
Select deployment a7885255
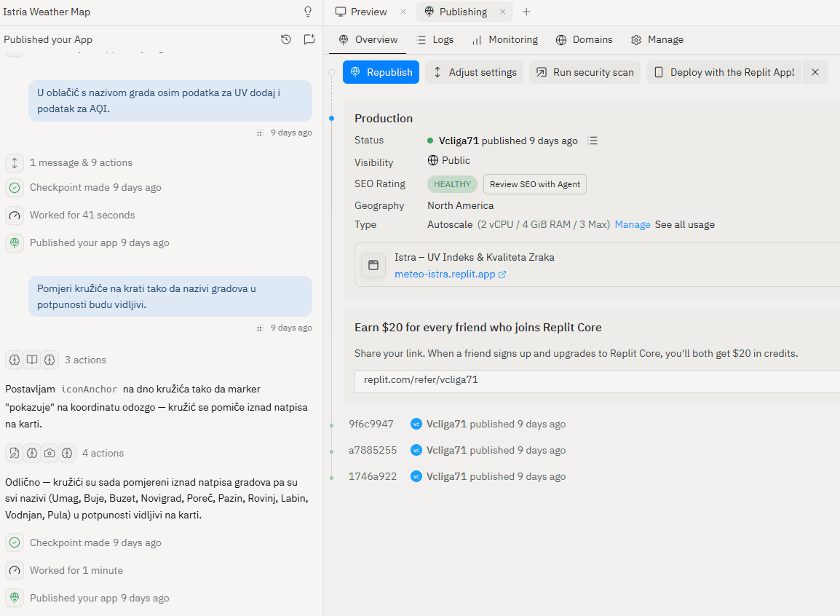[372, 451]
